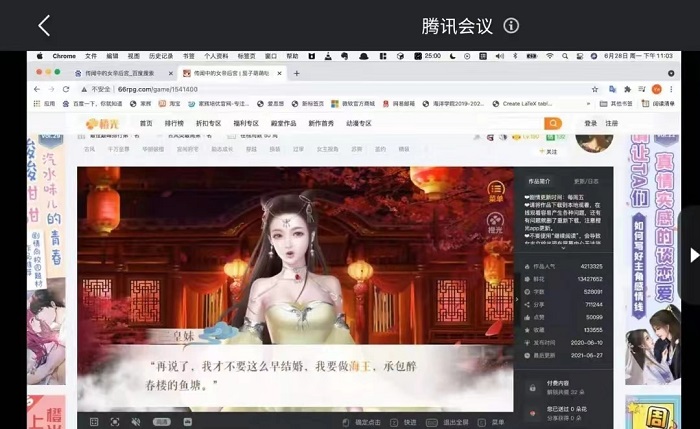
Task: Tap the play arrow on the right edge
Action: 694,255
